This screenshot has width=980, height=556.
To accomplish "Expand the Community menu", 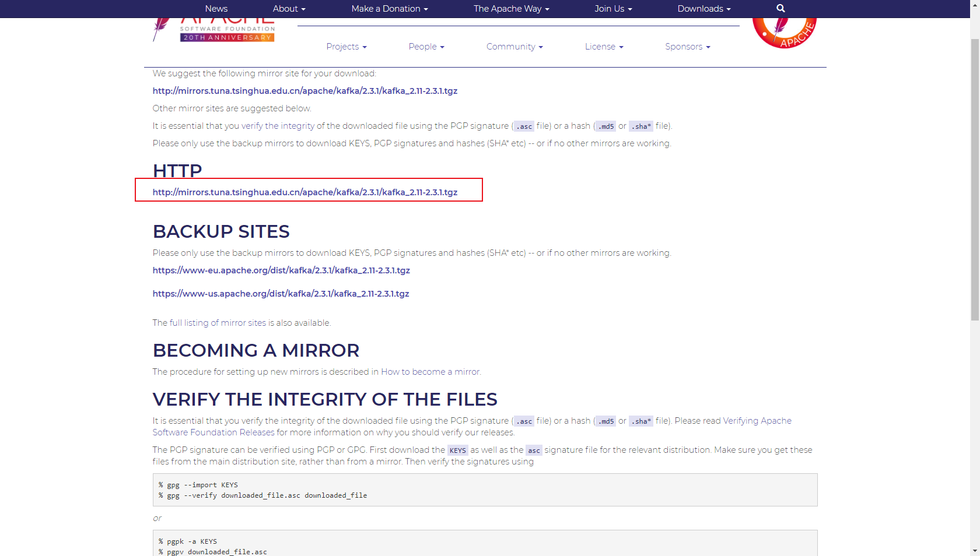I will (514, 47).
